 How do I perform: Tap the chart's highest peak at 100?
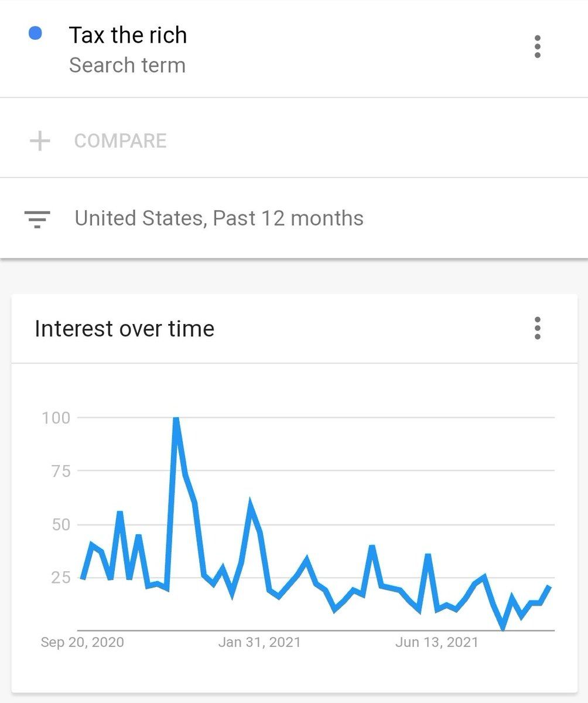[x=176, y=419]
